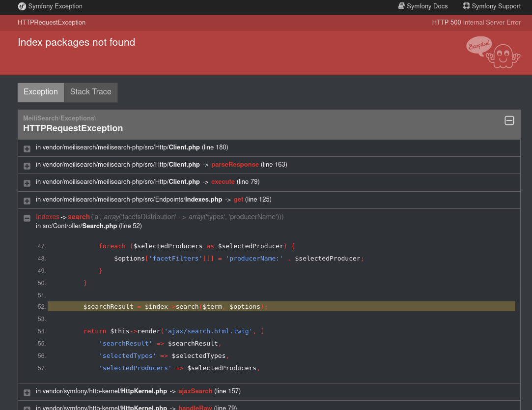Click the ghost Exception illustration
Image resolution: width=532 pixels, height=410 pixels.
[493, 52]
